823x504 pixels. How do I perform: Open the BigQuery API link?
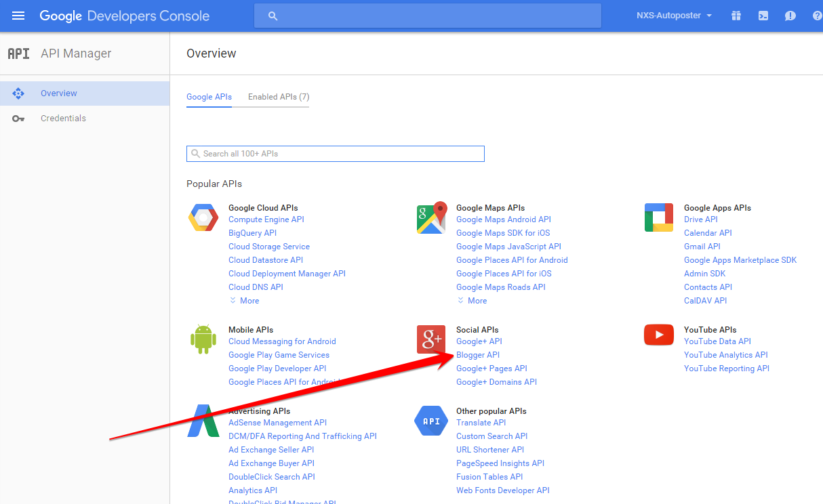point(252,233)
